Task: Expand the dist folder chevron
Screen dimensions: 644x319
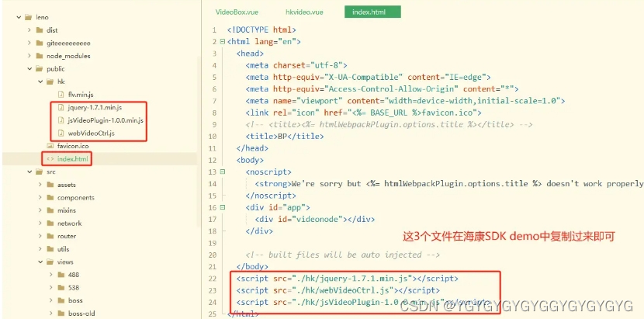Action: coord(29,30)
